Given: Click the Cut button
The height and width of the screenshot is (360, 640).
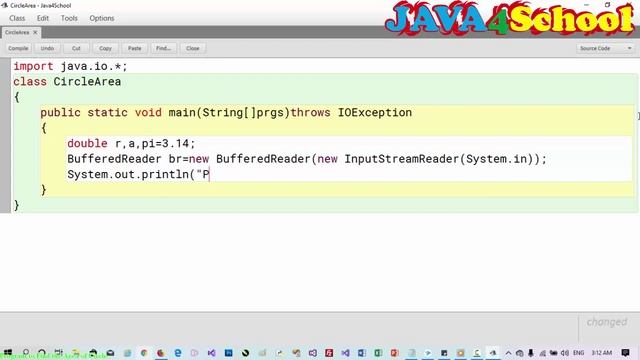Looking at the screenshot, I should pos(76,48).
